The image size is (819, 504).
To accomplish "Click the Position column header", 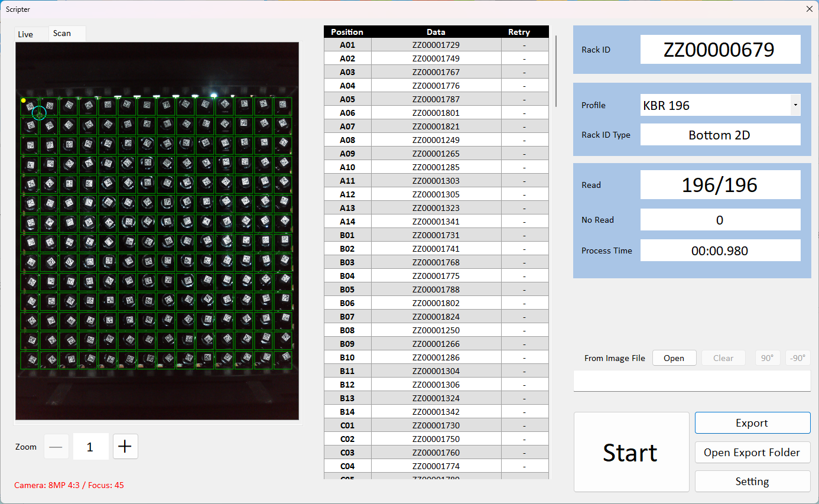I will 347,32.
